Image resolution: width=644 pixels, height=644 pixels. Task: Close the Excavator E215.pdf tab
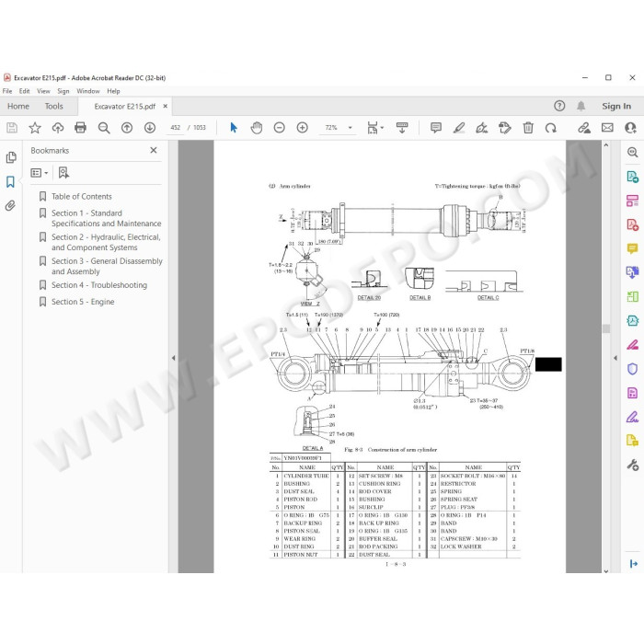tap(165, 106)
